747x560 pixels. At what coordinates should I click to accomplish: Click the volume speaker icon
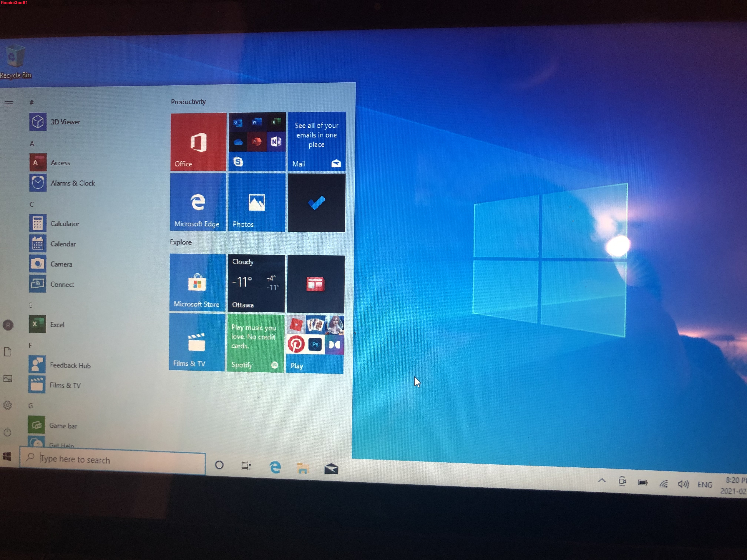point(683,484)
